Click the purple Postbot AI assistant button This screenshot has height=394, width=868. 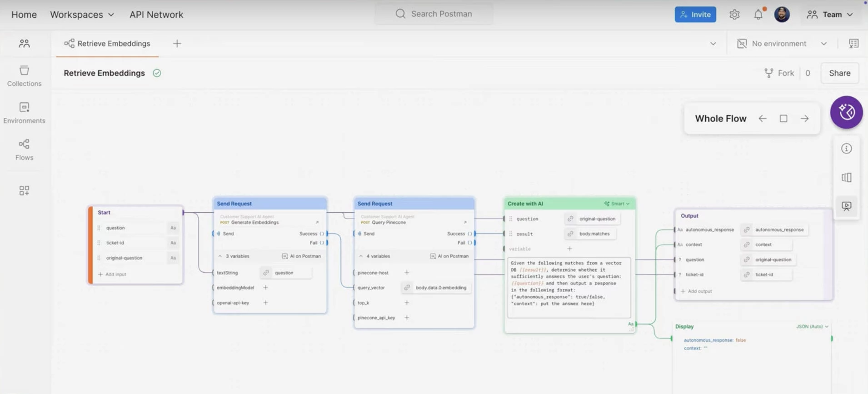coord(846,112)
